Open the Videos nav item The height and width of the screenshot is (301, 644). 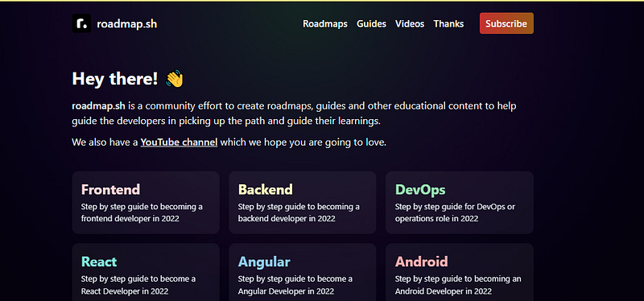[x=410, y=24]
